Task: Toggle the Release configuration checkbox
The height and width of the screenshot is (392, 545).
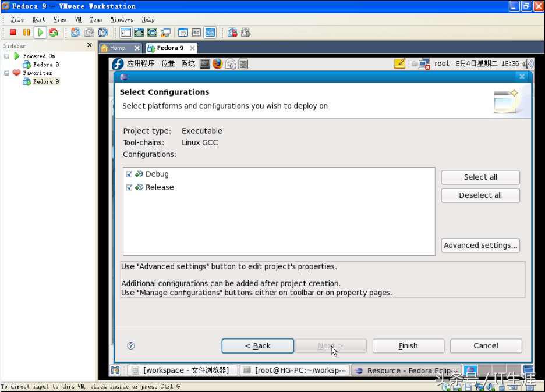Action: coord(129,187)
